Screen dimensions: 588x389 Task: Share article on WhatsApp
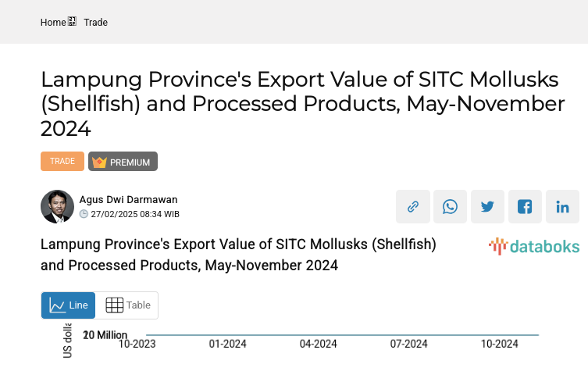coord(451,207)
